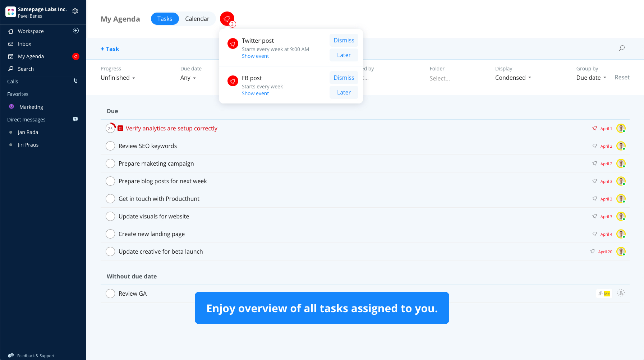Open the Progress Unfinished dropdown
This screenshot has width=644, height=360.
[x=118, y=78]
